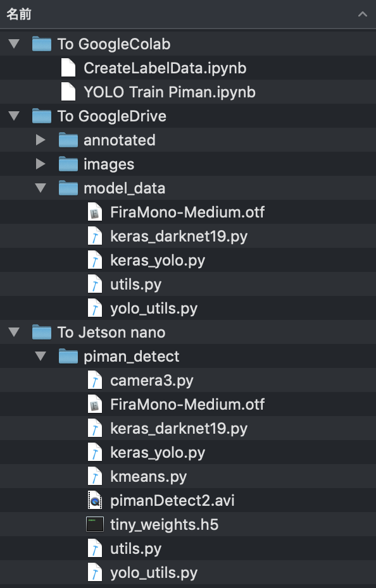Select keras_yolo.py in model_data folder
This screenshot has width=376, height=588.
(188, 260)
